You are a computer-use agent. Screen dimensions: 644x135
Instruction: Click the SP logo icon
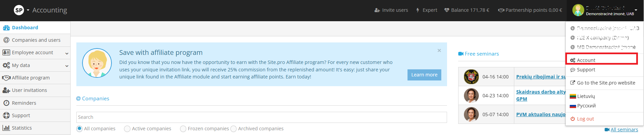[x=19, y=10]
